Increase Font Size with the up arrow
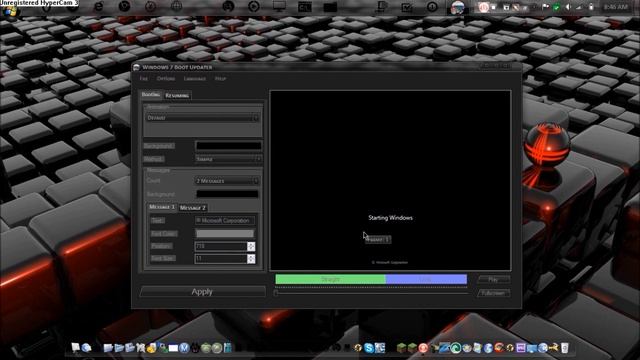This screenshot has height=360, width=640. [x=251, y=256]
